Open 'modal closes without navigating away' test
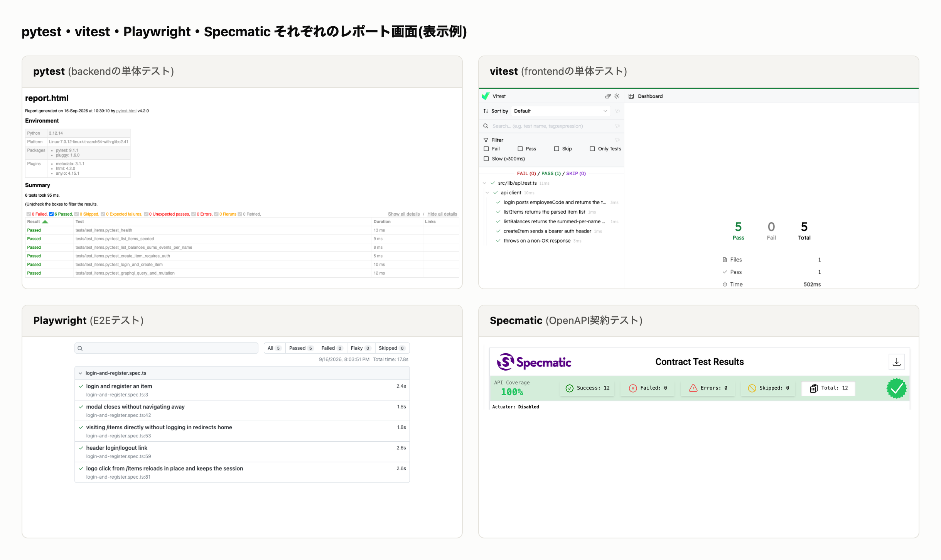941x560 pixels. (x=135, y=407)
